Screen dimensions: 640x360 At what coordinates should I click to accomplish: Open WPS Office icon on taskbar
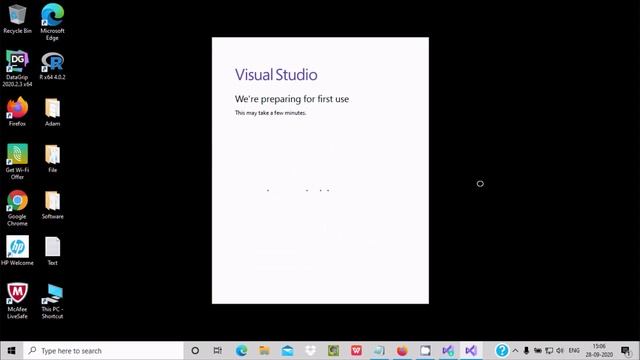tap(356, 351)
